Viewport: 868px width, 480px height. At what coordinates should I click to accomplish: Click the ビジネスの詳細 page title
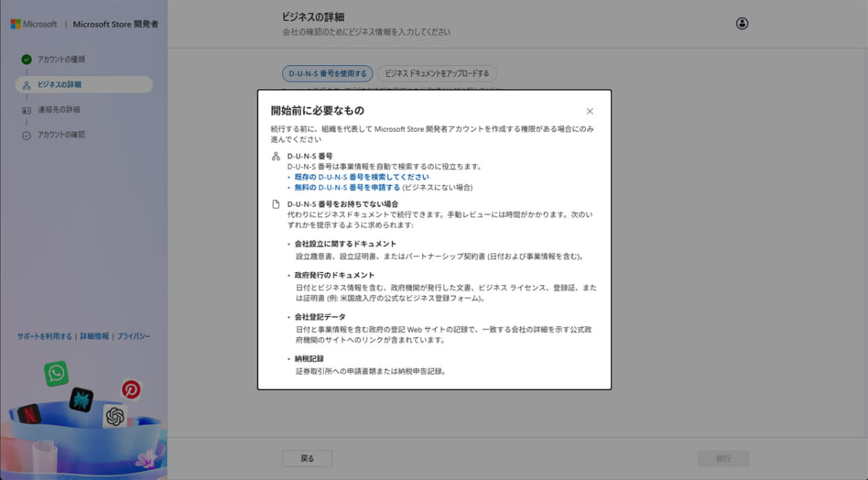click(313, 17)
